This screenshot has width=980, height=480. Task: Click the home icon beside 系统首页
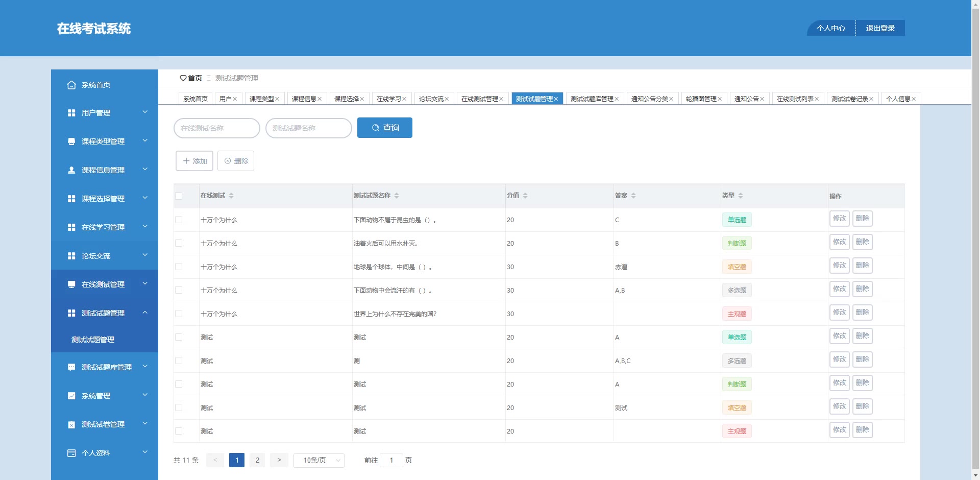point(71,85)
